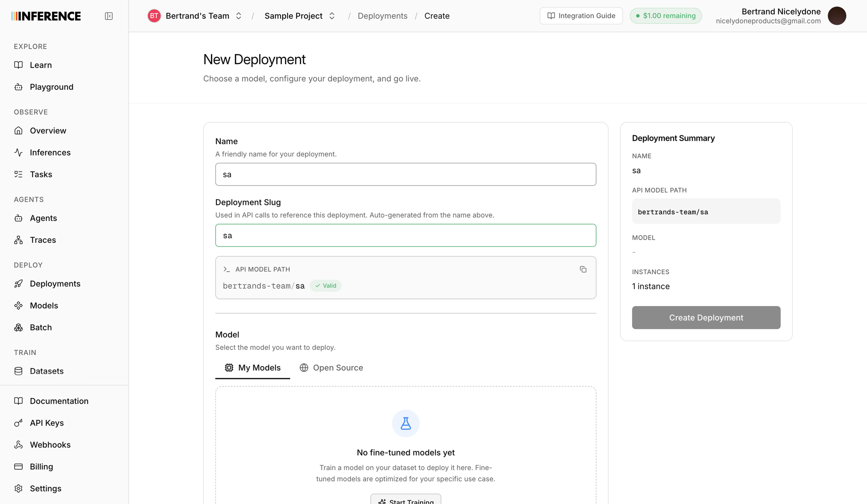Open Datasets in the sidebar
The image size is (867, 504).
pyautogui.click(x=47, y=371)
